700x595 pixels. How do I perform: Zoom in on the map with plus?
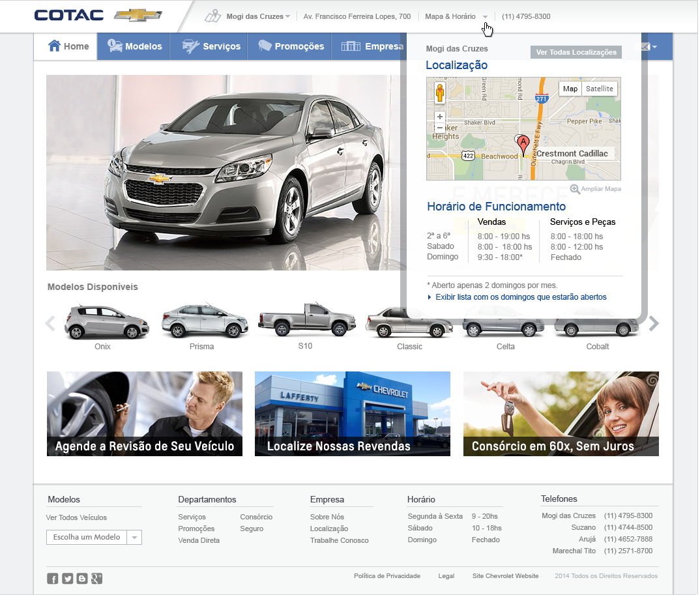coord(440,117)
